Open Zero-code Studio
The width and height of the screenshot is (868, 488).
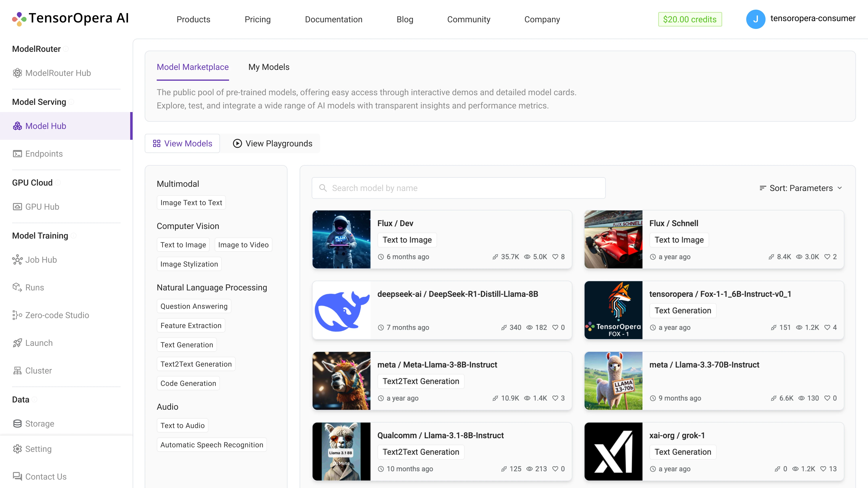(x=57, y=315)
